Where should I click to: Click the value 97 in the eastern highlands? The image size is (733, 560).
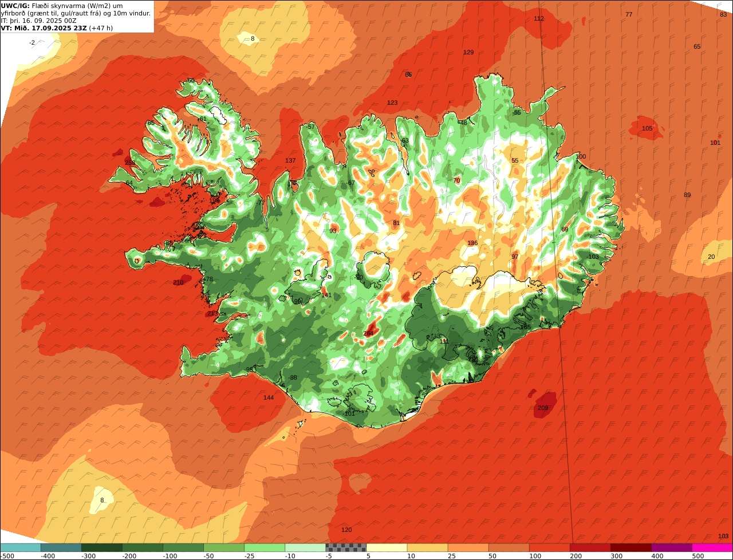point(515,257)
